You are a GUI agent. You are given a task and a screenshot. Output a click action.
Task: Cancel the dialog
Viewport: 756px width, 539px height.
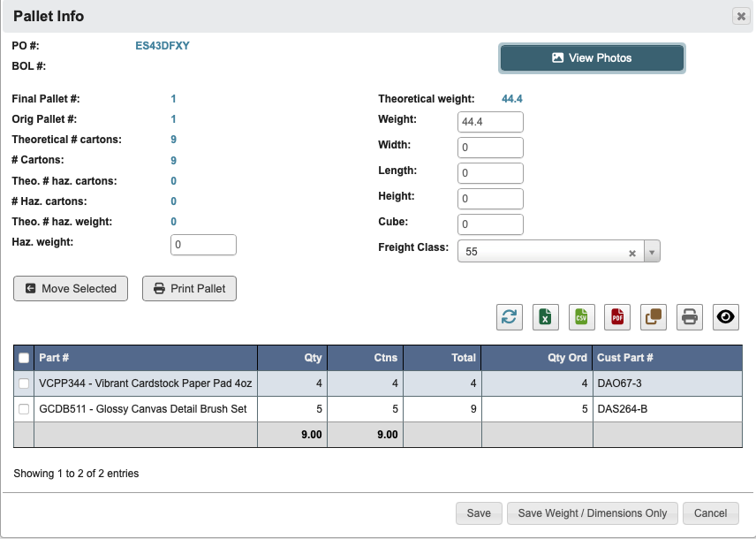[710, 513]
